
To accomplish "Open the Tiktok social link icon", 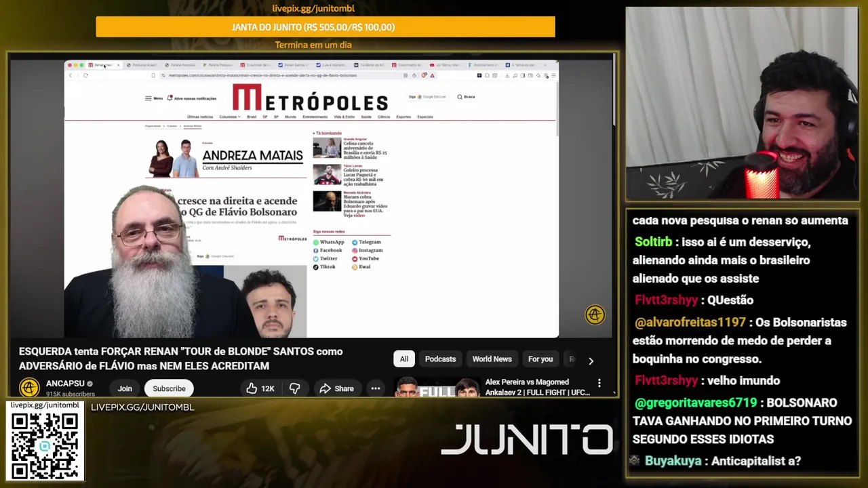I will pos(315,267).
